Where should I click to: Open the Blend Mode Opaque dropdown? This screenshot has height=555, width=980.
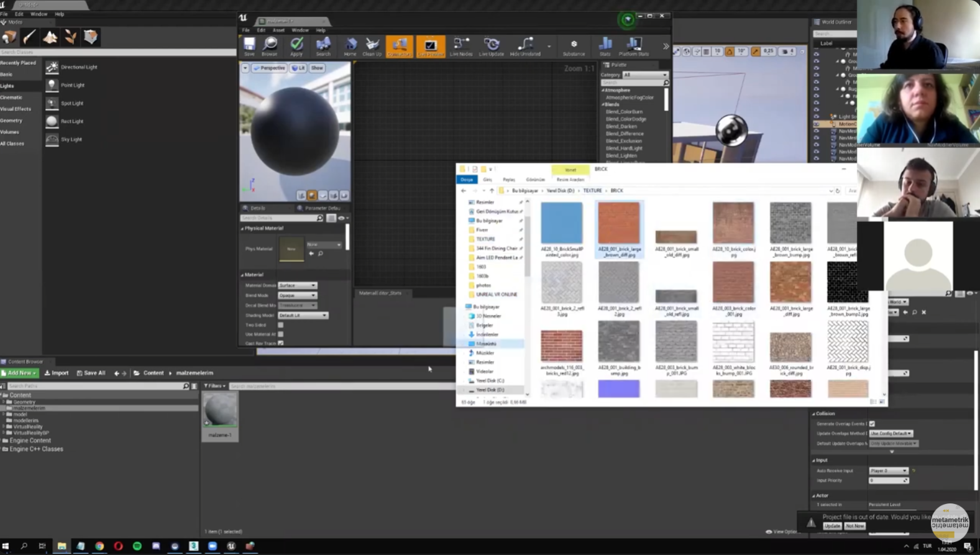pyautogui.click(x=297, y=295)
